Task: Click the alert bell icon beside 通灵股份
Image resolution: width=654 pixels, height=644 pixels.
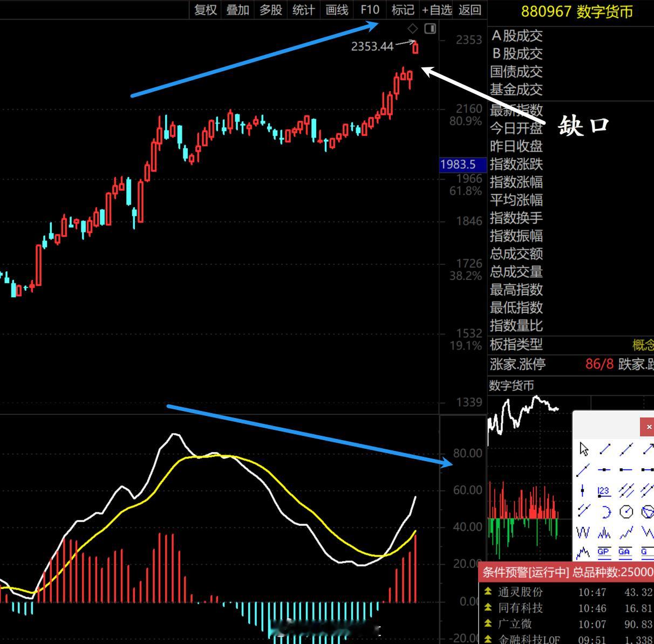Action: 488,592
